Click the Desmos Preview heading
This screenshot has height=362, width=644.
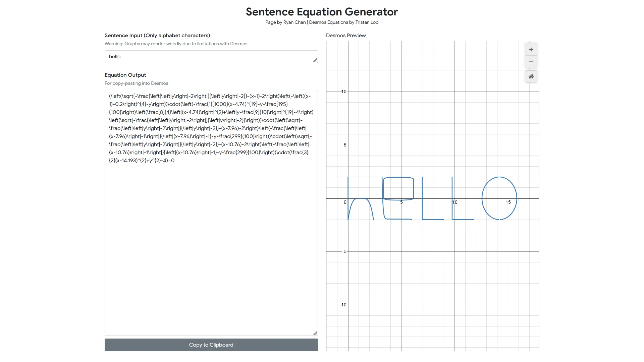(x=346, y=35)
